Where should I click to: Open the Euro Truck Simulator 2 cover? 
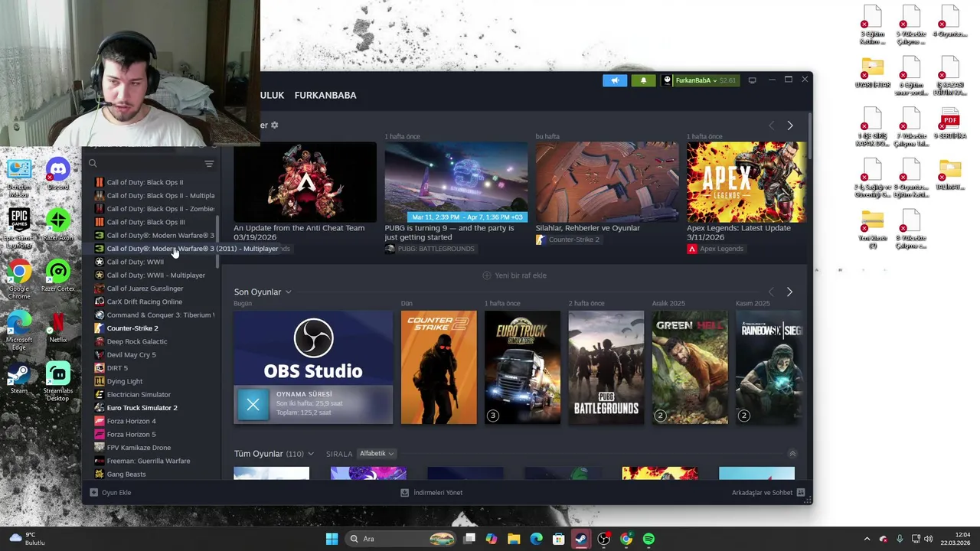522,367
